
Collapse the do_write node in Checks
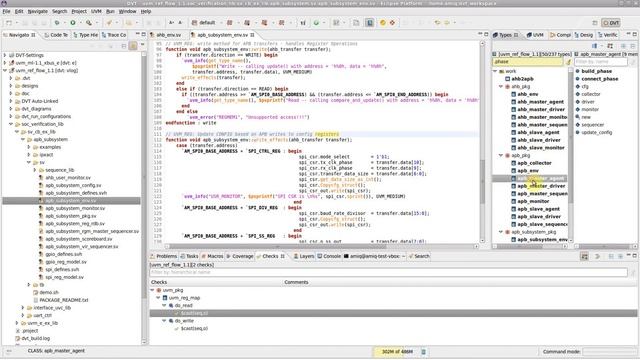[x=164, y=321]
